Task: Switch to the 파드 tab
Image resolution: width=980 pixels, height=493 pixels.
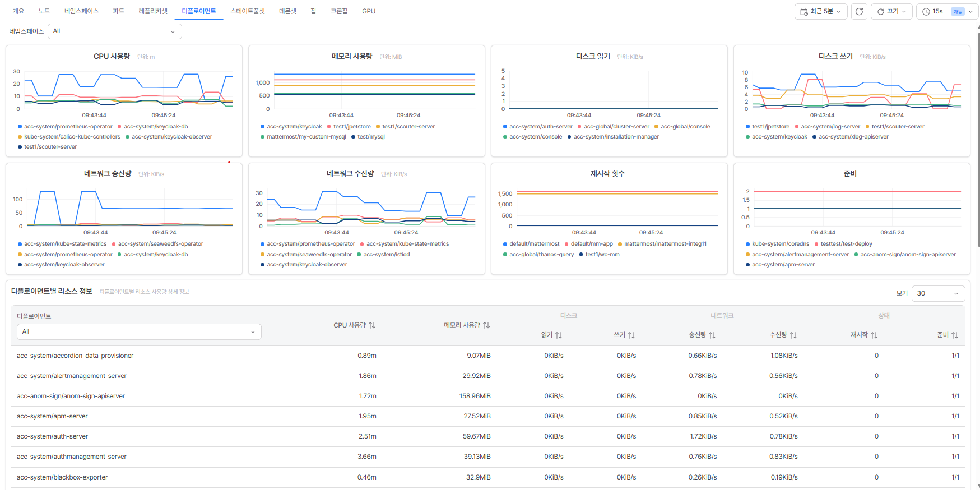Action: click(x=119, y=11)
